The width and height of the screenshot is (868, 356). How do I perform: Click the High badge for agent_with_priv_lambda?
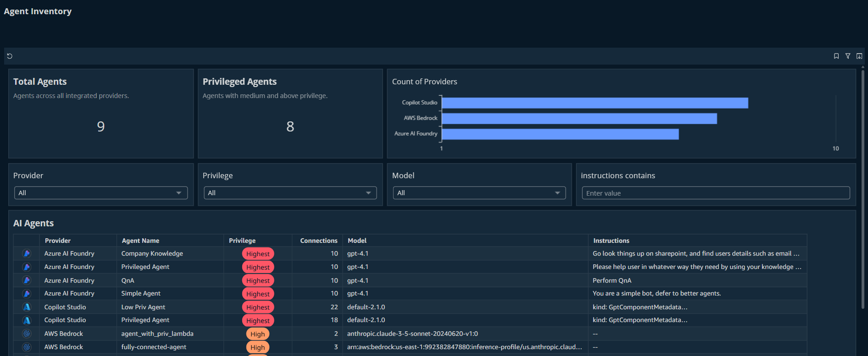coord(257,334)
